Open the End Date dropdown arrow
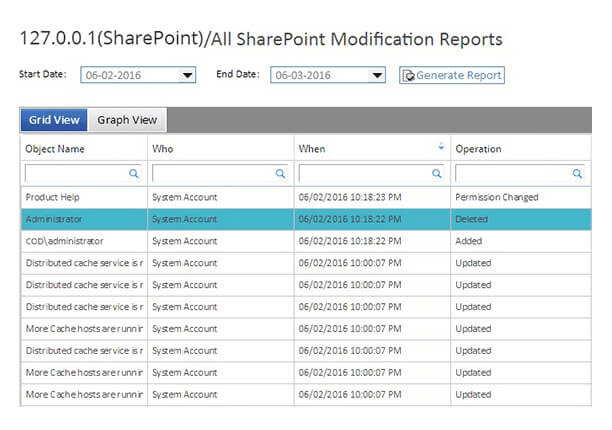 377,75
